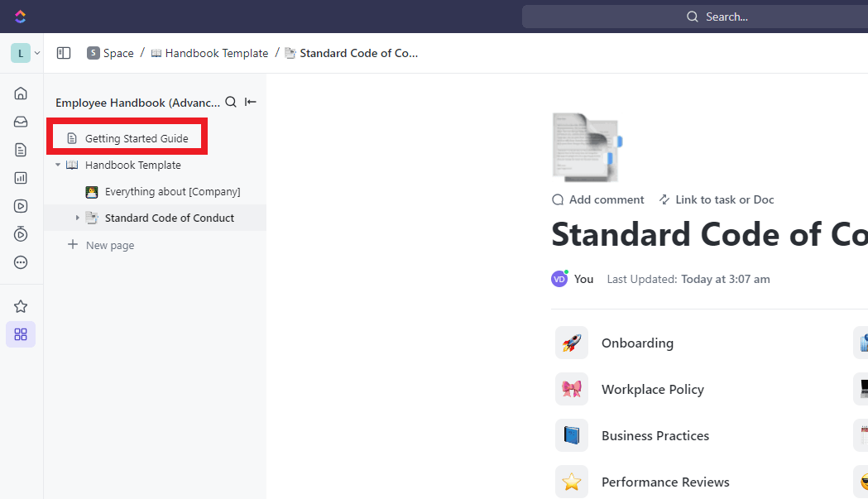This screenshot has width=868, height=499.
Task: Search within the Employee Handbook doc
Action: 231,102
